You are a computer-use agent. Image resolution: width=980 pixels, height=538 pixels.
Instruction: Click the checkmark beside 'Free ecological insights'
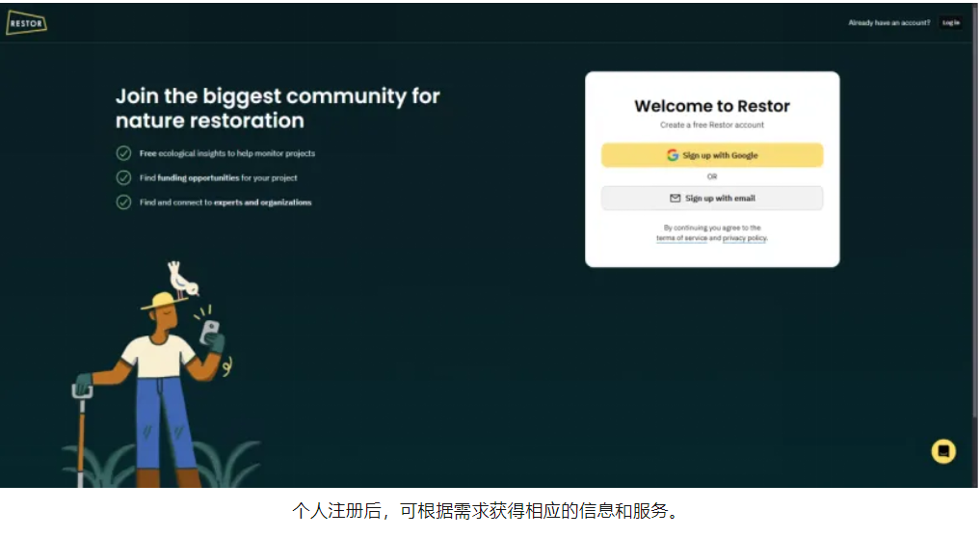click(x=123, y=153)
